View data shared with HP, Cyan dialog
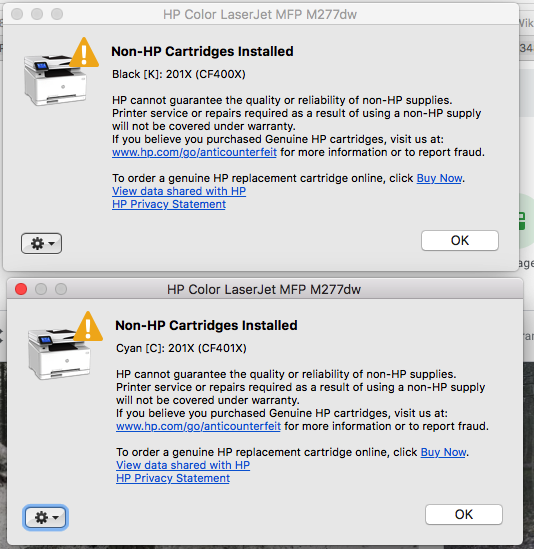The width and height of the screenshot is (534, 549). 183,465
